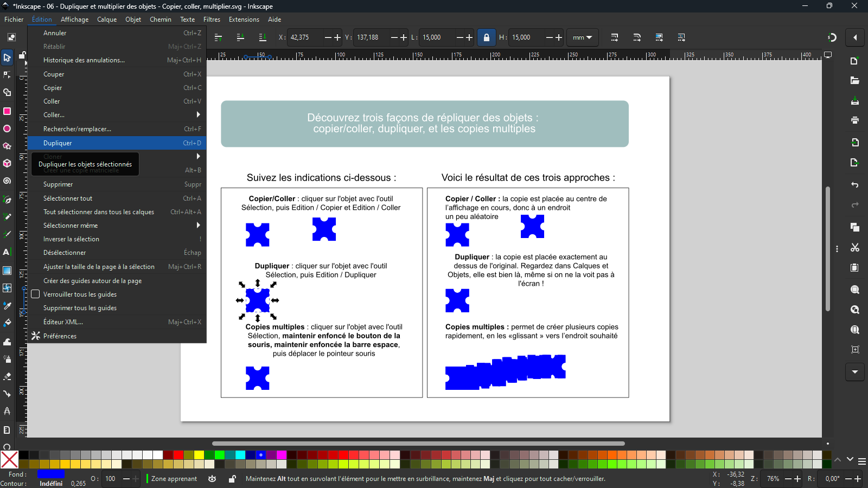Open the palette options menu icon
Image resolution: width=868 pixels, height=488 pixels.
pyautogui.click(x=862, y=461)
